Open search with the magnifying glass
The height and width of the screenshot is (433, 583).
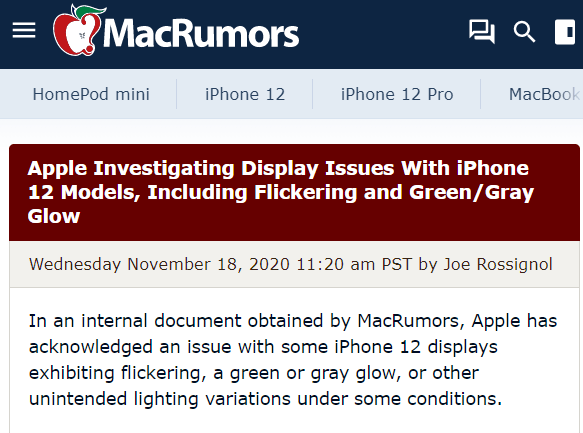click(x=524, y=32)
